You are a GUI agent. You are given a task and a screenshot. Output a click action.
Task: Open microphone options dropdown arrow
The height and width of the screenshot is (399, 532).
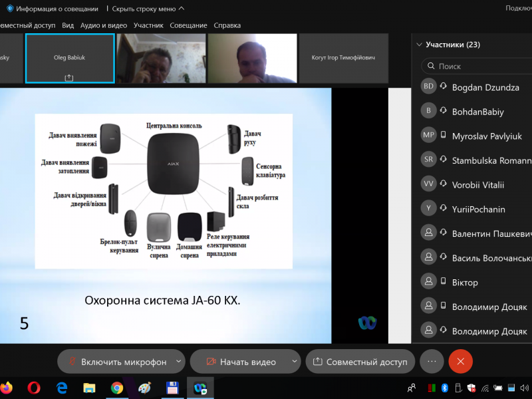178,362
